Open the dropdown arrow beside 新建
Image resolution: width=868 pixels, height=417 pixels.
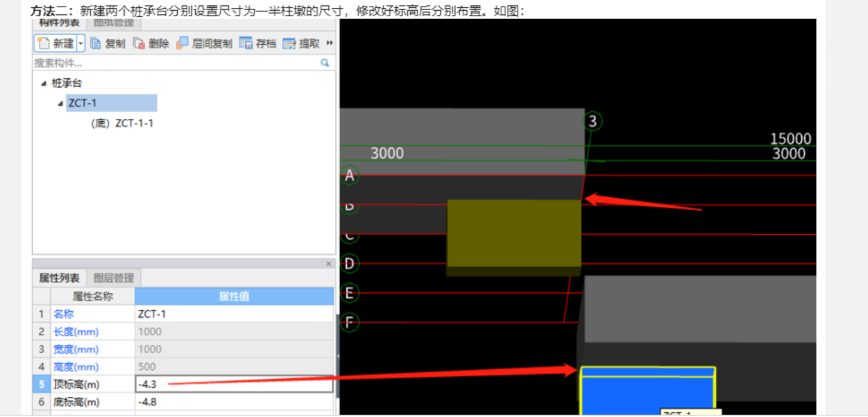click(81, 44)
